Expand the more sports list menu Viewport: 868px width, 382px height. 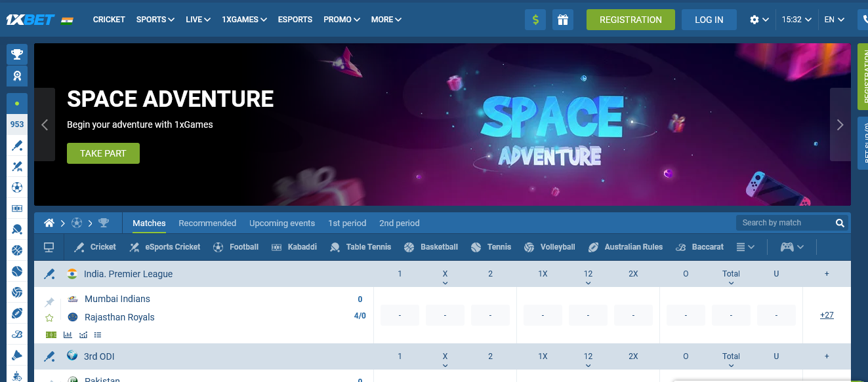click(745, 247)
